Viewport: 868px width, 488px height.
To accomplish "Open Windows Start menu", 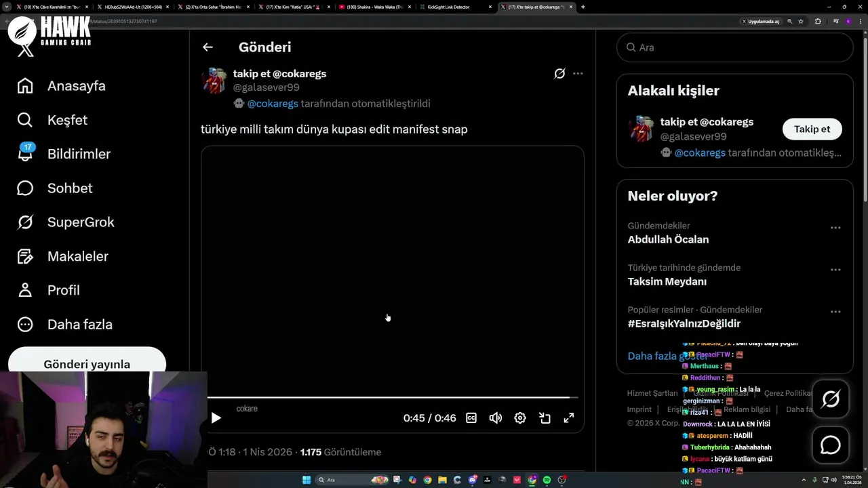I will click(x=307, y=480).
